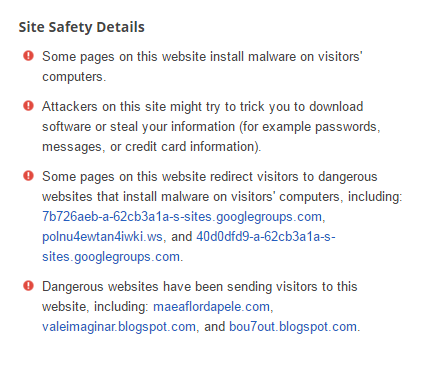Follow the 40d0dfd9-a-62cb3a1a-s- link
The image size is (422, 367).
(x=266, y=237)
